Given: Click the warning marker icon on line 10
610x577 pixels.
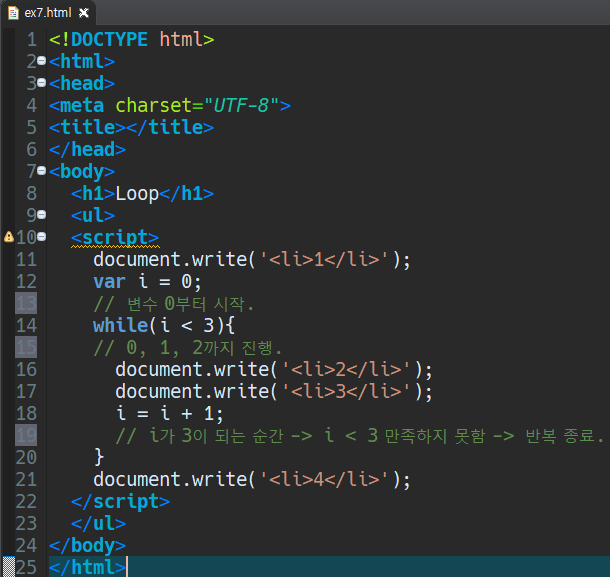Looking at the screenshot, I should click(9, 237).
